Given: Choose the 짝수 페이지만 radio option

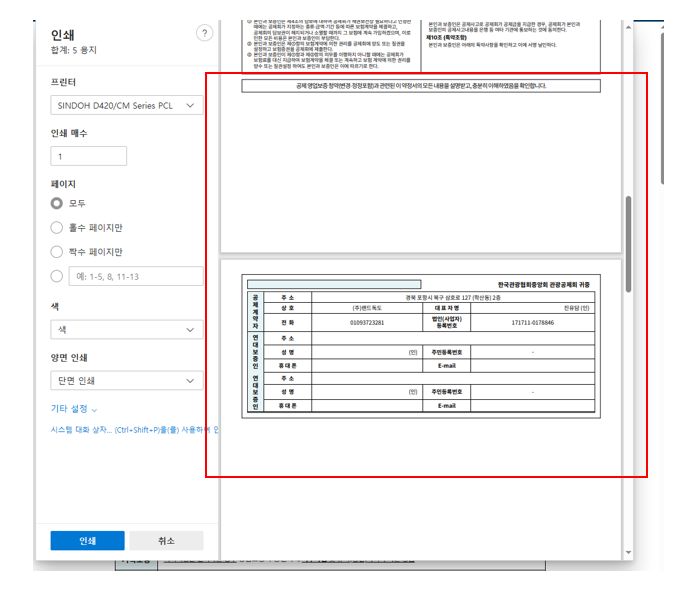Looking at the screenshot, I should coord(57,252).
